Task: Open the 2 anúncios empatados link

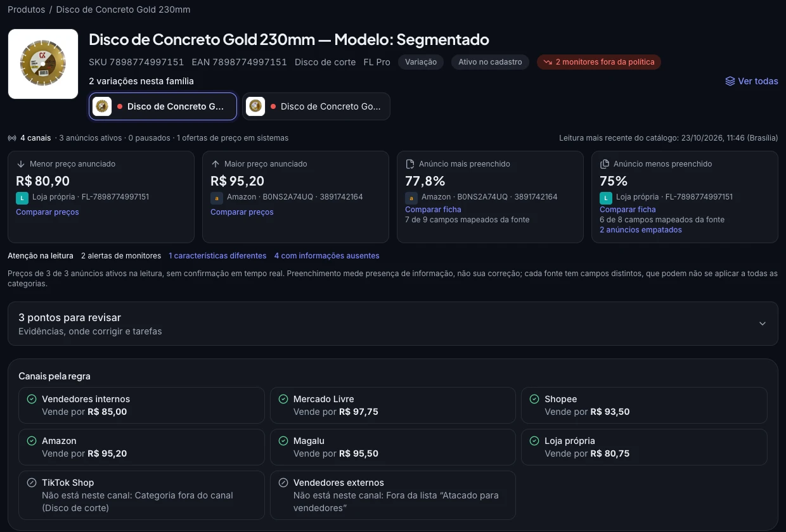Action: click(641, 230)
